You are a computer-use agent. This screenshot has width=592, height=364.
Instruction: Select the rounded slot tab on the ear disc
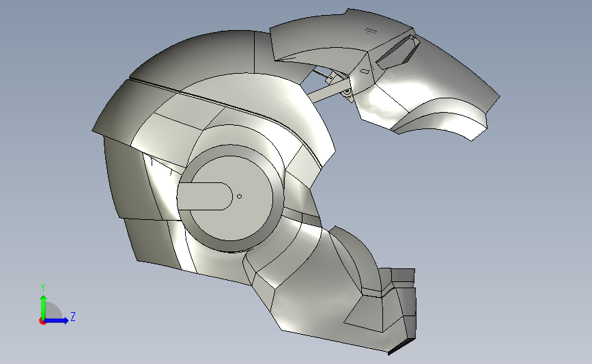[205, 197]
